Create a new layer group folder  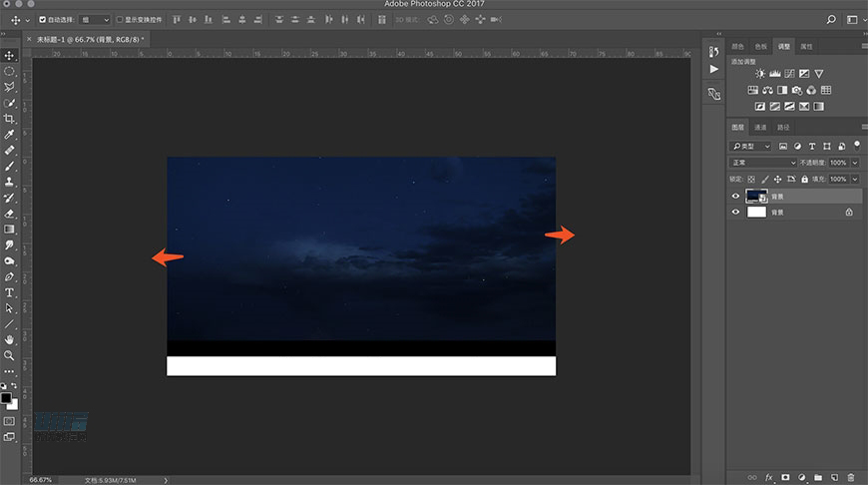pyautogui.click(x=818, y=477)
